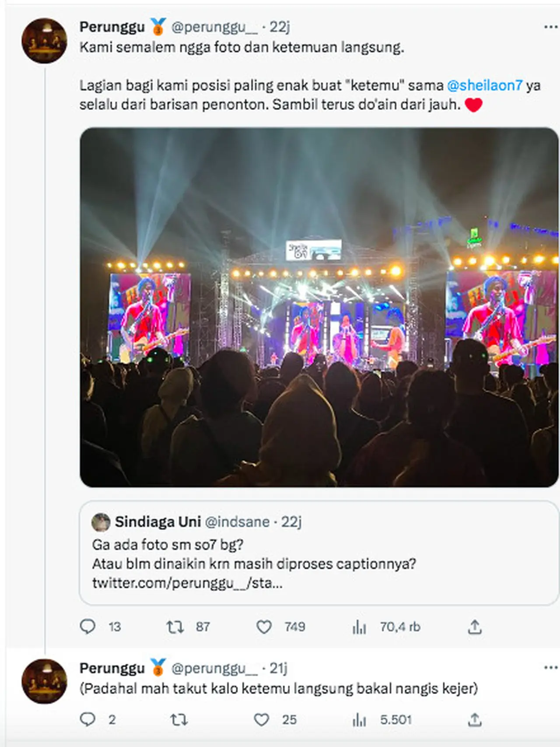Reply to the first Perunggu tweet
This screenshot has height=747, width=560.
click(x=88, y=627)
